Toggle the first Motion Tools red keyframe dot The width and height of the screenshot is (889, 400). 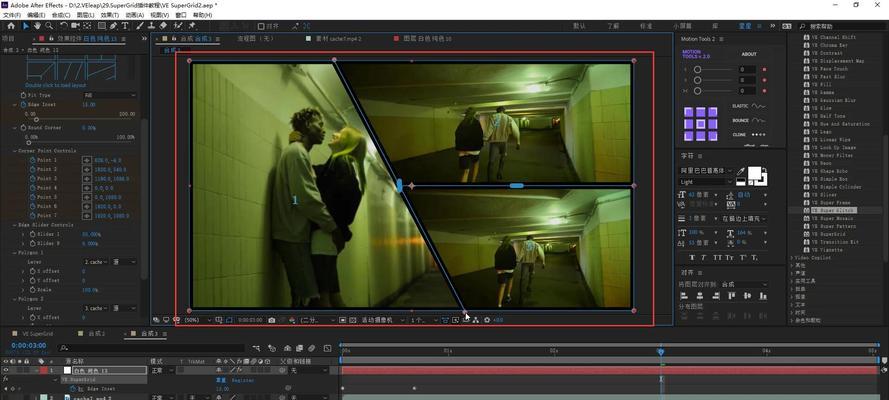click(764, 70)
